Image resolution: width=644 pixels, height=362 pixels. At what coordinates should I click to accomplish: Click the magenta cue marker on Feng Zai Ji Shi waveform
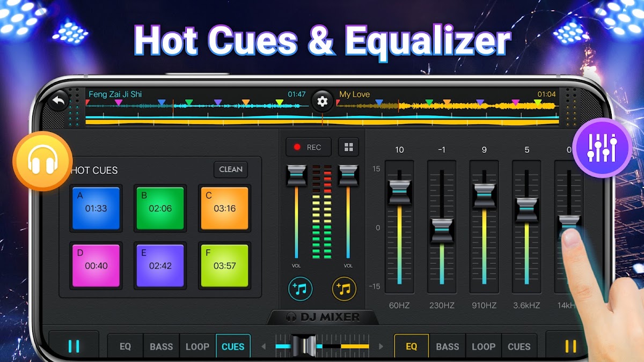point(119,102)
